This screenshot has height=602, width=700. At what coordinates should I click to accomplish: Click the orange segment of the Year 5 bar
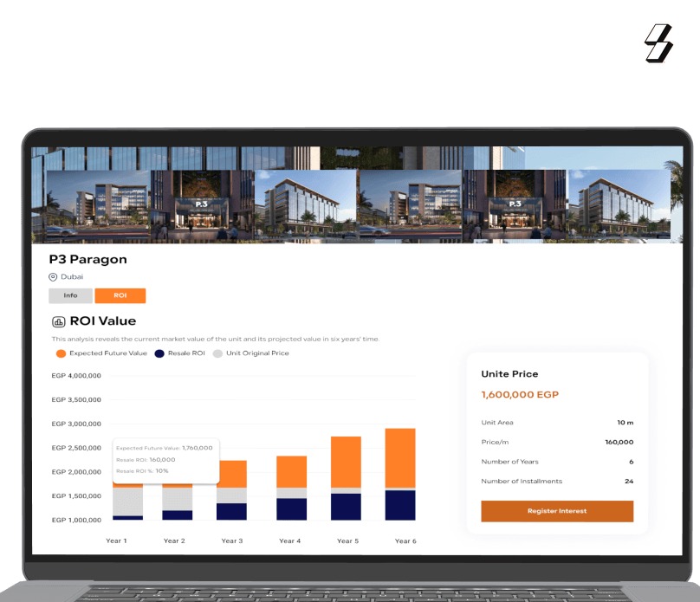346,462
